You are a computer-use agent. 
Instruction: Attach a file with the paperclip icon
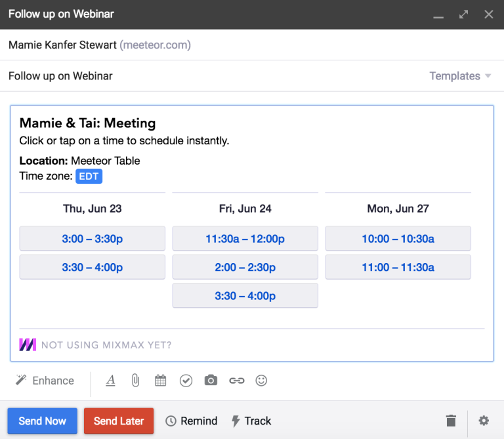[136, 381]
